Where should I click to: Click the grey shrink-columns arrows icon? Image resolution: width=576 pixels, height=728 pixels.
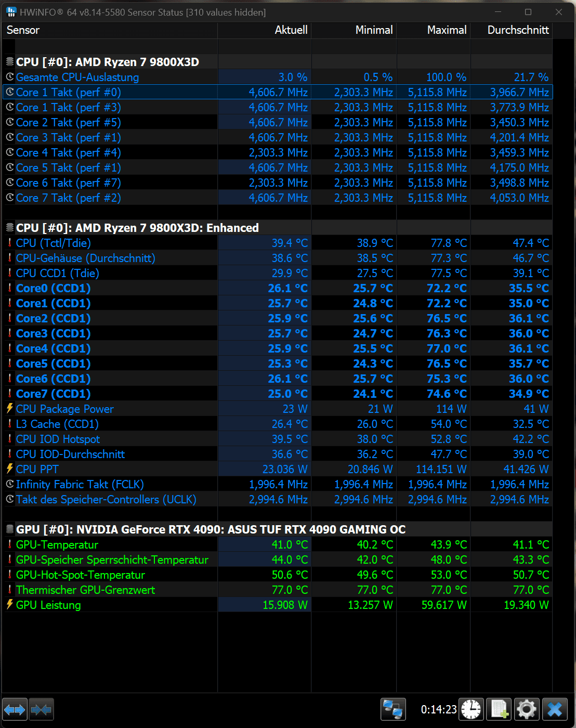(x=41, y=709)
